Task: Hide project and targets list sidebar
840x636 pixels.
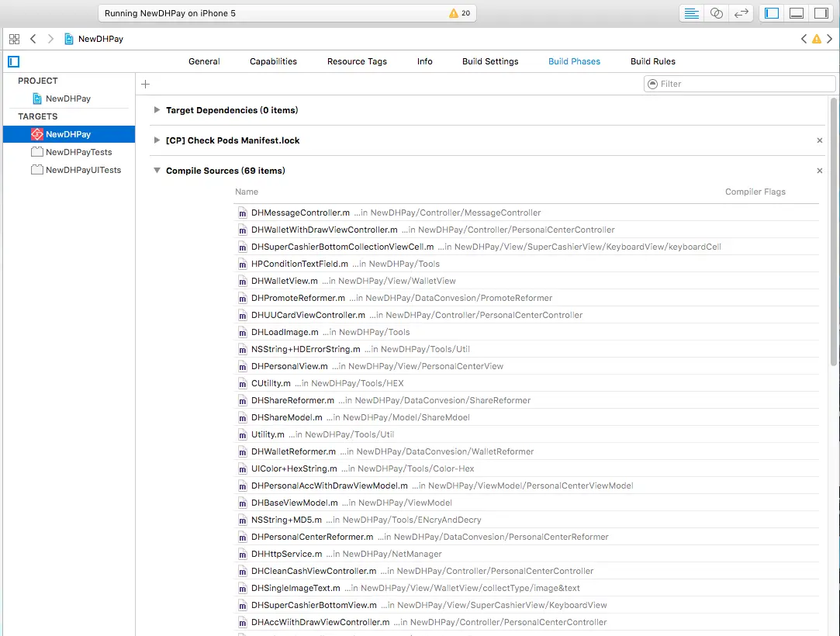Action: pos(14,61)
